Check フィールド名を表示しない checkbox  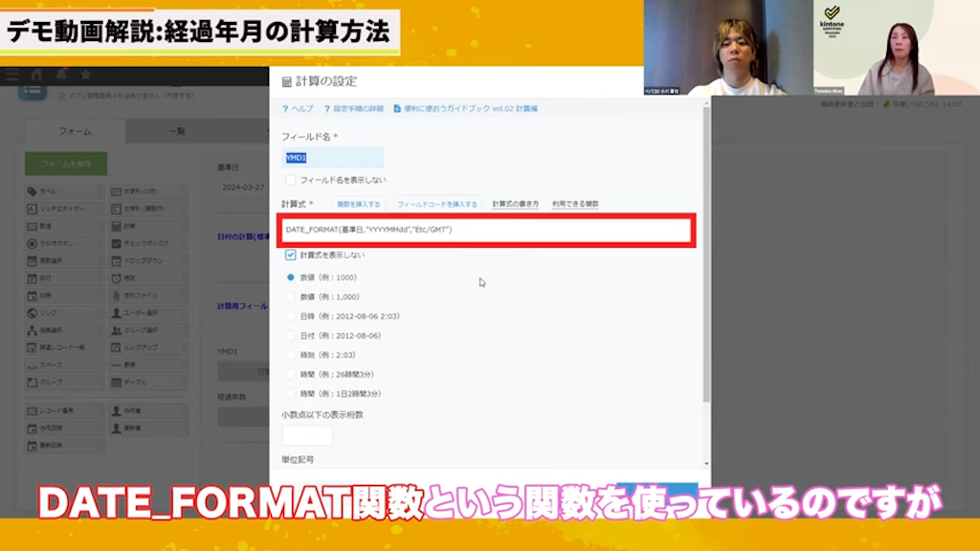click(x=288, y=180)
